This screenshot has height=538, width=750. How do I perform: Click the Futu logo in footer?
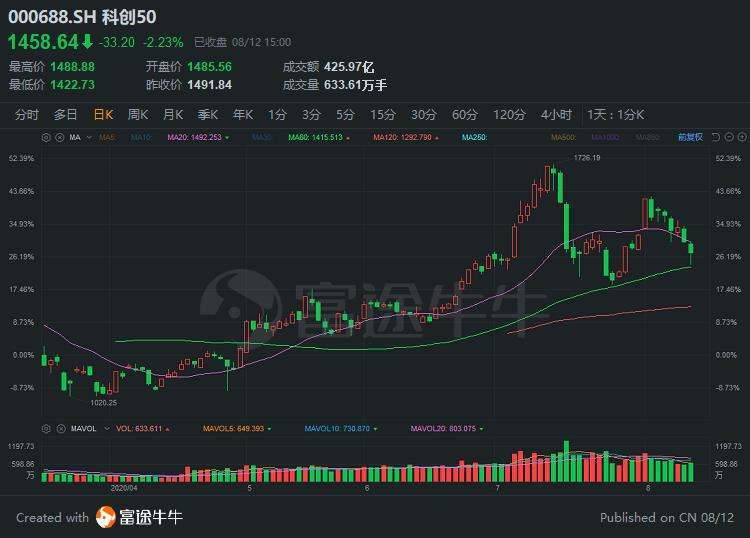tap(106, 517)
